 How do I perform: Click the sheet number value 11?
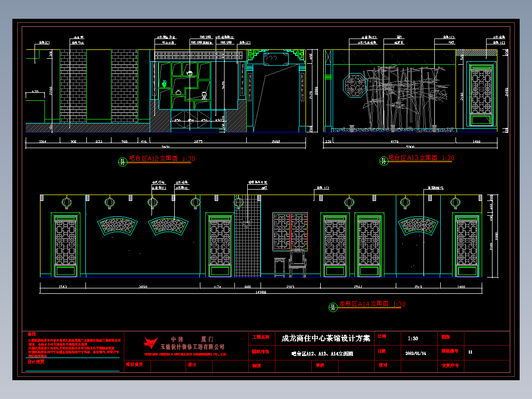pos(470,352)
